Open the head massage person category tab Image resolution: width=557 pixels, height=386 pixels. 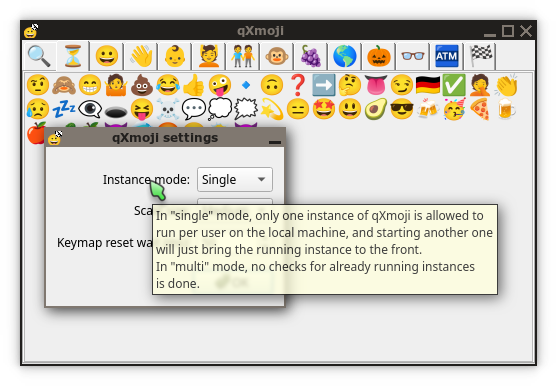tap(209, 56)
